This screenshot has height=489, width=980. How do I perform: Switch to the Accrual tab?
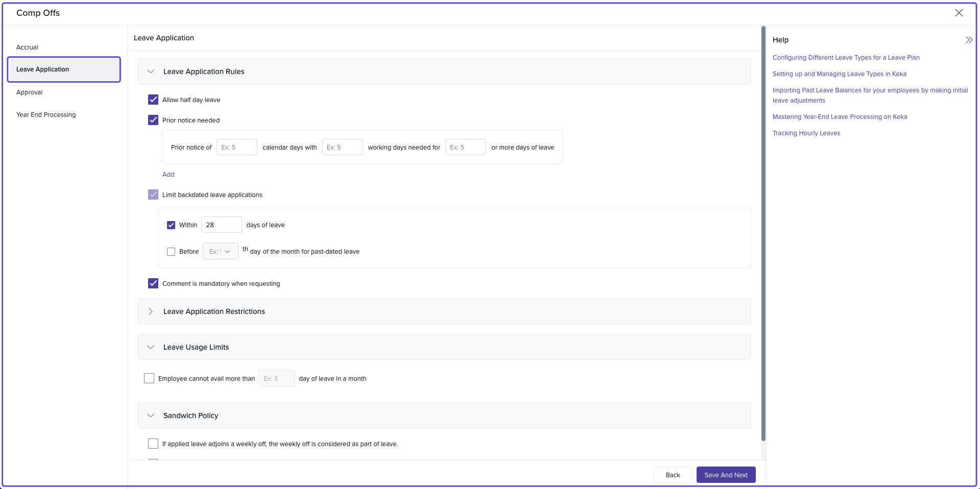tap(28, 47)
